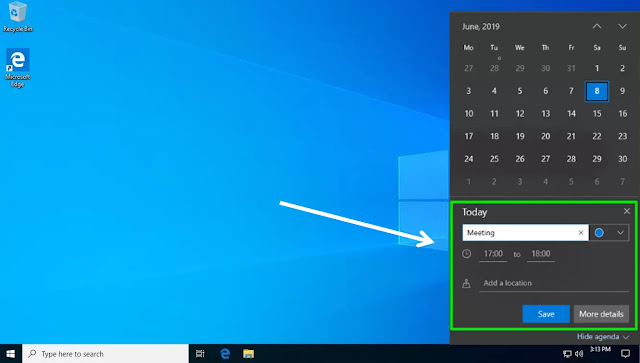Select June 11 in the calendar
640x363 pixels.
click(494, 114)
